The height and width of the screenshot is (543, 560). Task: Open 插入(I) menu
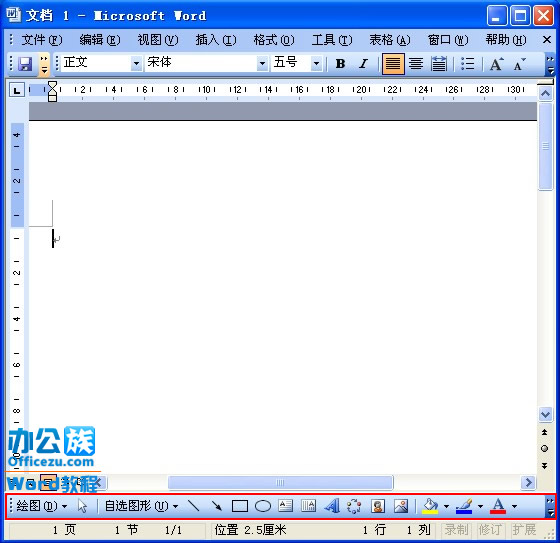click(x=216, y=40)
